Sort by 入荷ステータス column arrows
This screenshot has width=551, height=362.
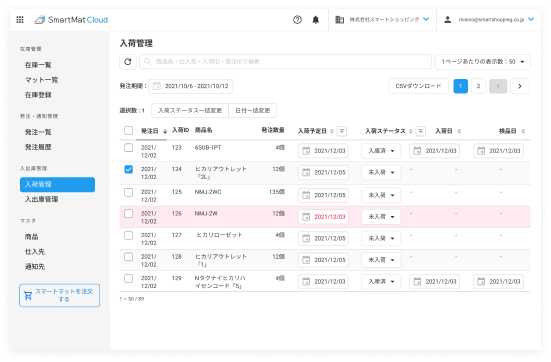tap(410, 131)
